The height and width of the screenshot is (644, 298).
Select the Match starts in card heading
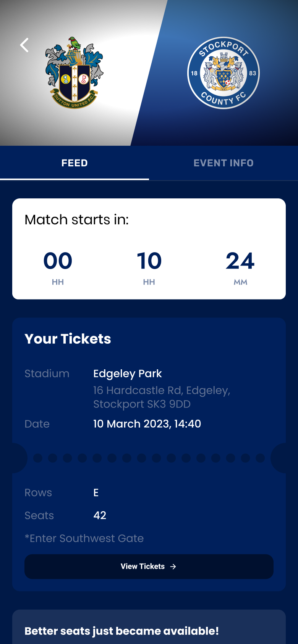77,220
